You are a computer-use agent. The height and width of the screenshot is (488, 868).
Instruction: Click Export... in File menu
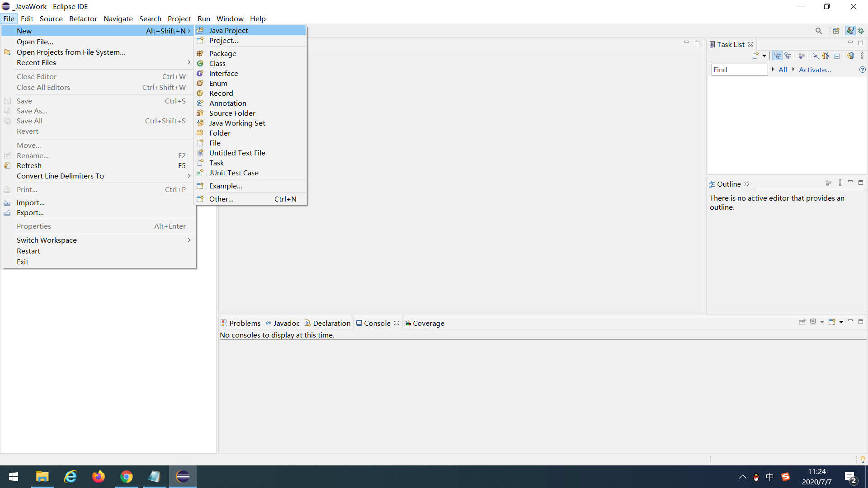tap(98, 212)
